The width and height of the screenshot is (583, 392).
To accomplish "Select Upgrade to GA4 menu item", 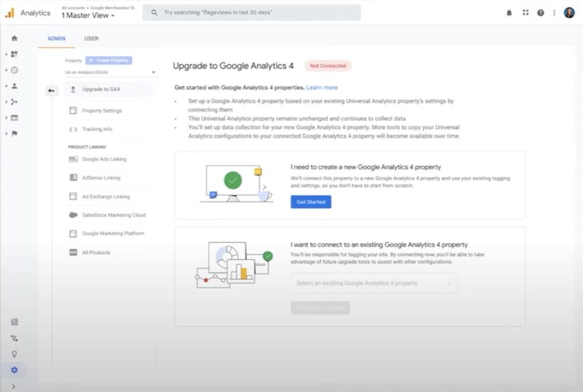I will point(108,89).
